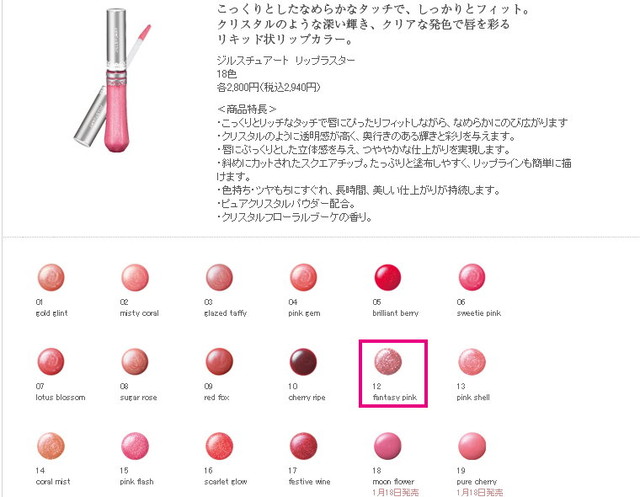Select the 16 scarlet glow swatch

(x=219, y=446)
